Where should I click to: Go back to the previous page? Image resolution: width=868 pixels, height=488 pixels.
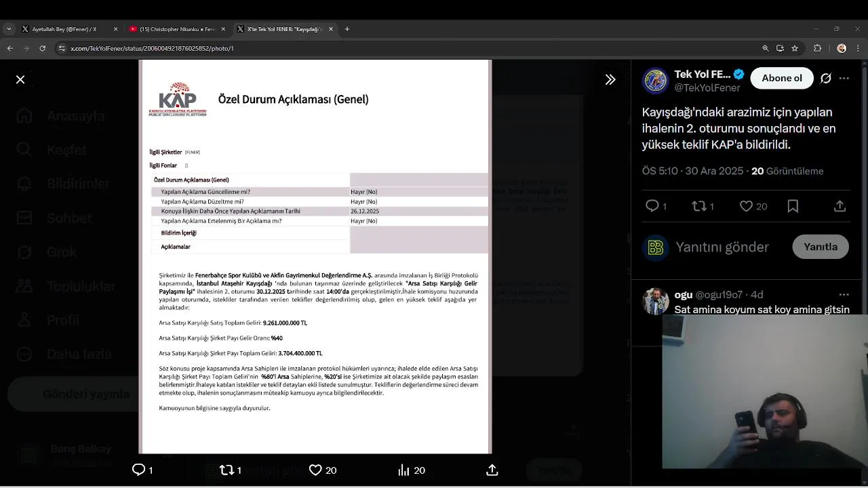[x=9, y=48]
